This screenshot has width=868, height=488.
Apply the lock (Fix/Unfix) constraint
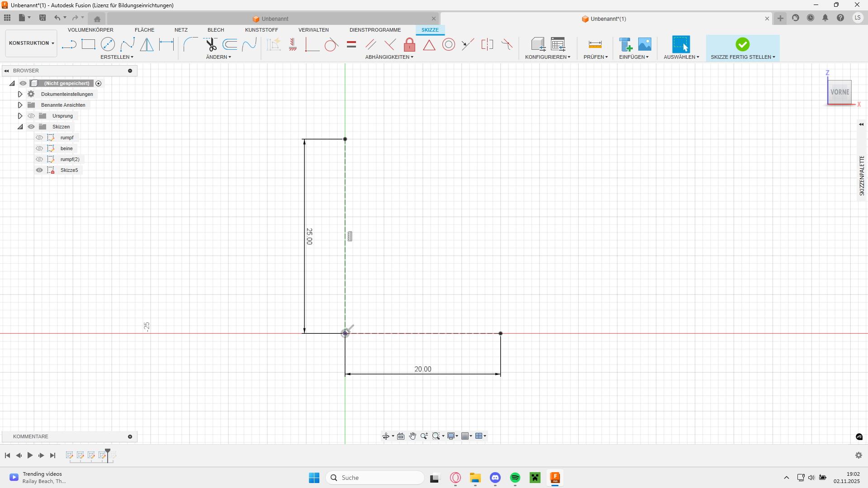coord(409,44)
